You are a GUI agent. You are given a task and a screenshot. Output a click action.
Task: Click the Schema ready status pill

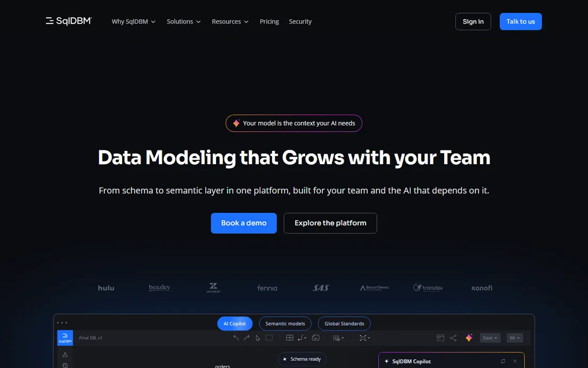302,359
